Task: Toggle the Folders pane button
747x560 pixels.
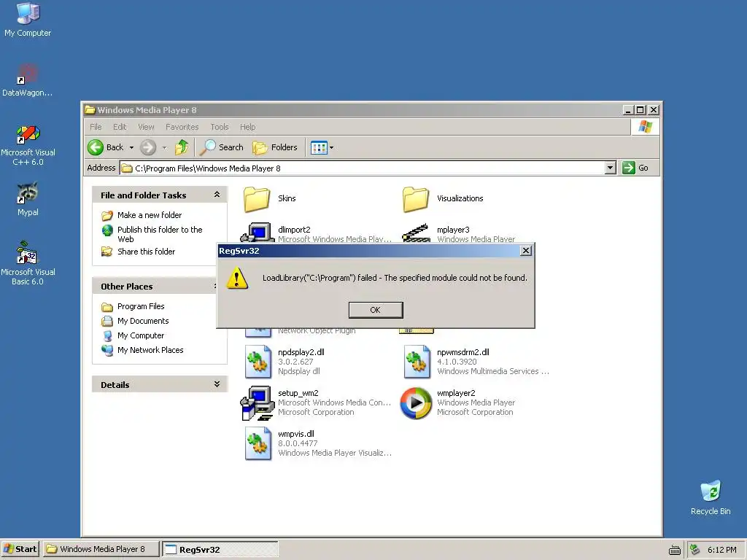Action: (275, 147)
